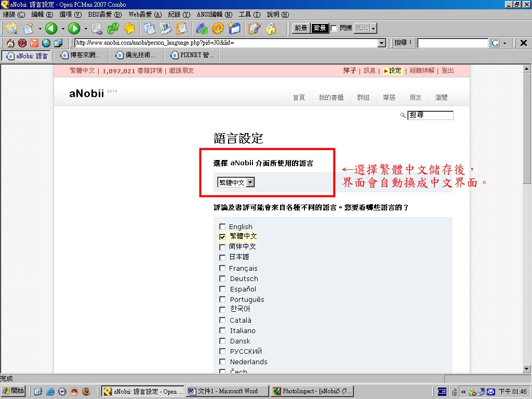Click the notepad with pencil icon
The image size is (532, 399).
point(254,29)
